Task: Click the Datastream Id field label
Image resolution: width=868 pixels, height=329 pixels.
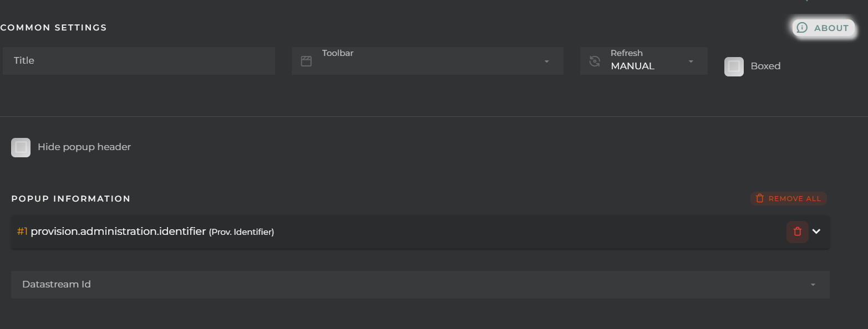Action: [x=57, y=284]
